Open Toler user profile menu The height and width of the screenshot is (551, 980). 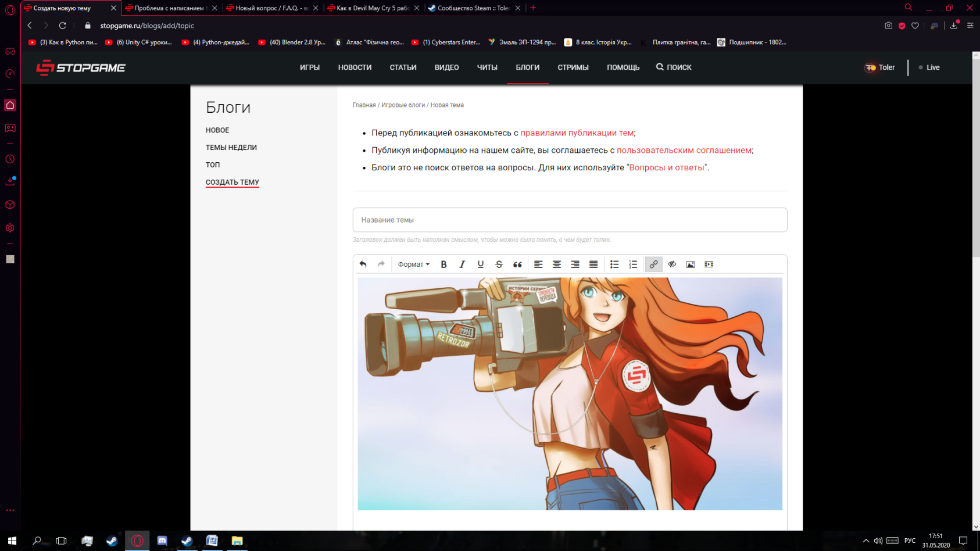pyautogui.click(x=880, y=67)
